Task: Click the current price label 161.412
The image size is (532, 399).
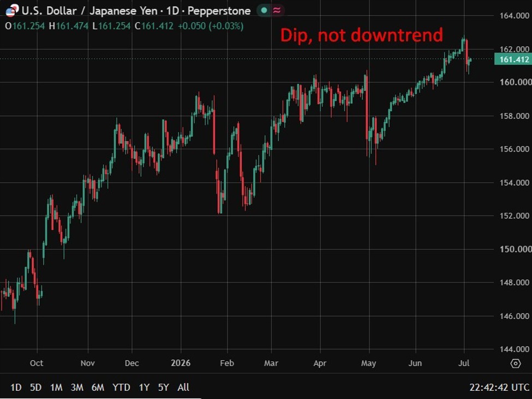Action: [x=513, y=59]
